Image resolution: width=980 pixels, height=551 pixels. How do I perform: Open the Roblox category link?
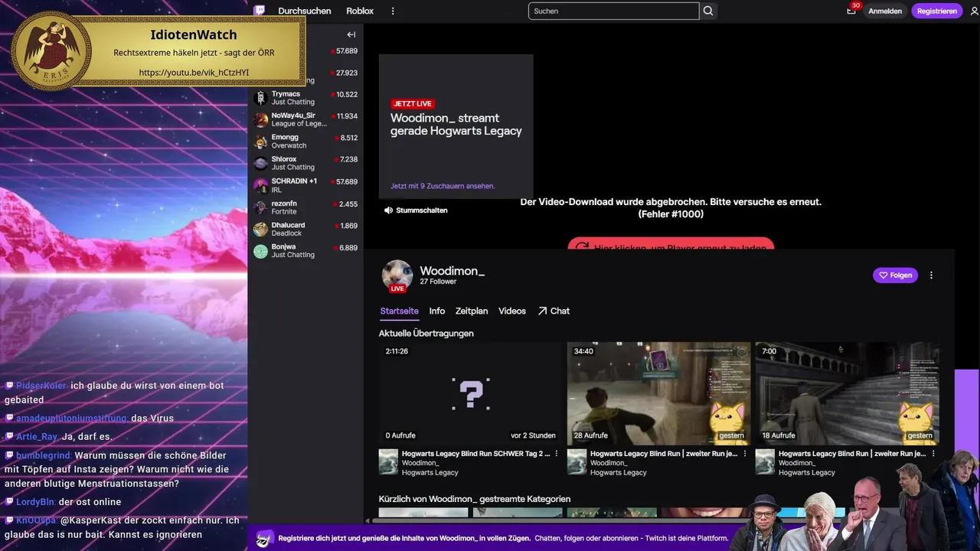360,11
